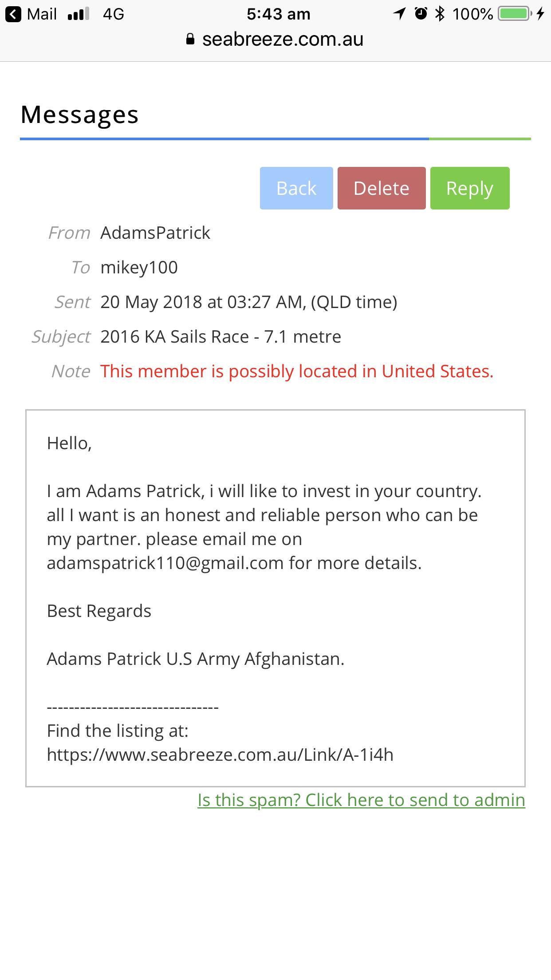This screenshot has height=980, width=551.
Task: Report the message as spam to admin
Action: coord(361,800)
